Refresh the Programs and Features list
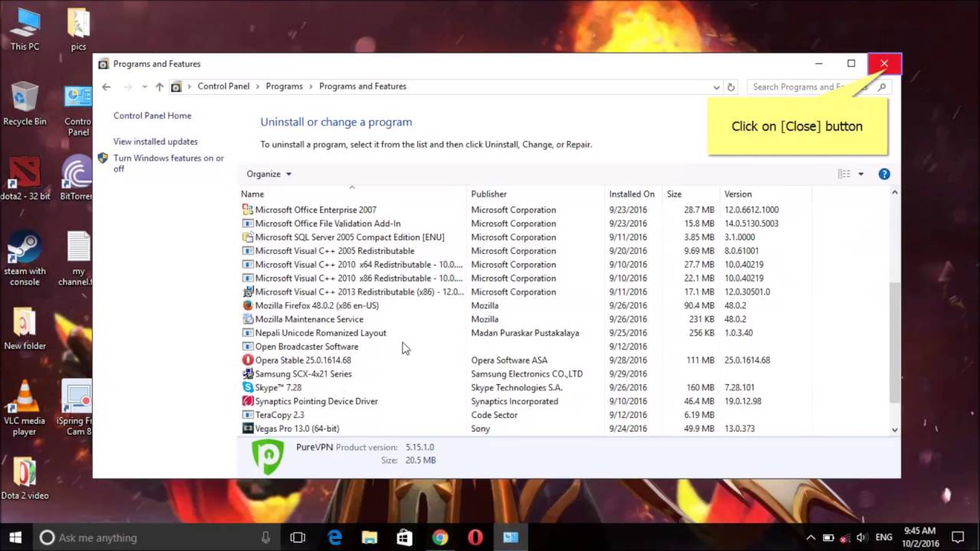Image resolution: width=980 pixels, height=551 pixels. [730, 86]
